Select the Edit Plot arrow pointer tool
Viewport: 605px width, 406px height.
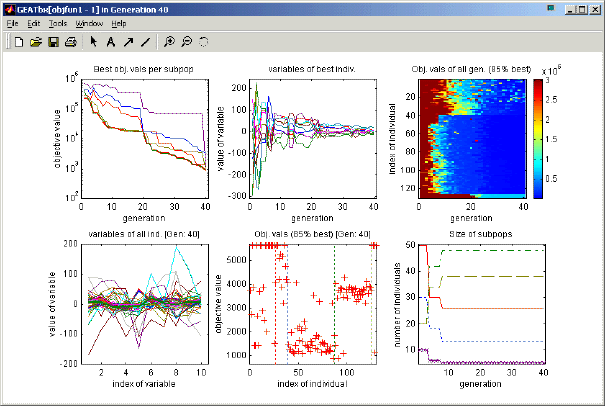point(94,42)
